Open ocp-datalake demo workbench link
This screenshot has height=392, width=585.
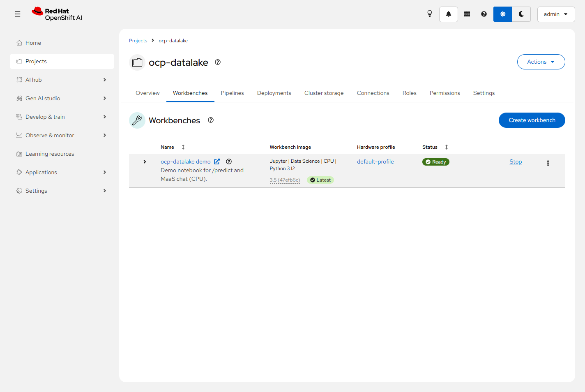coord(190,161)
